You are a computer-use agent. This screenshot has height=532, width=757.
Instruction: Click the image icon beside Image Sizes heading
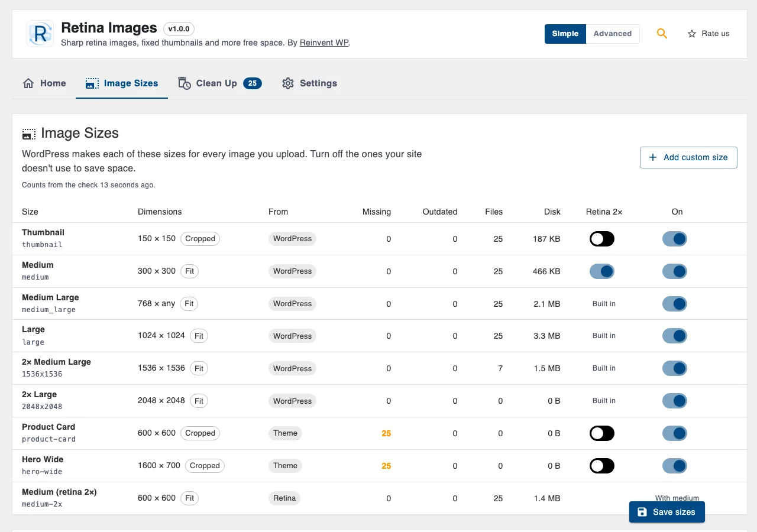pyautogui.click(x=28, y=134)
